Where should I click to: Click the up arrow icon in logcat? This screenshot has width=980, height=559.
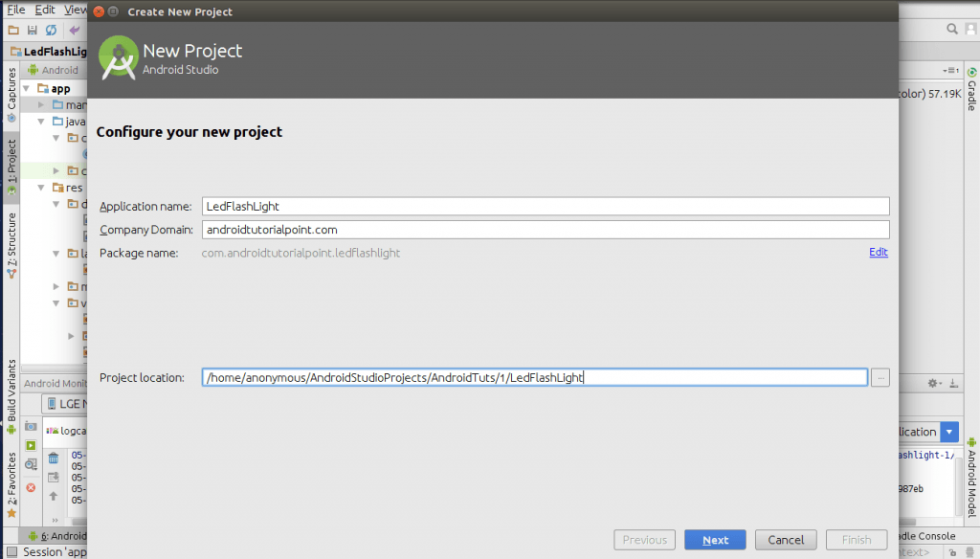pos(54,497)
